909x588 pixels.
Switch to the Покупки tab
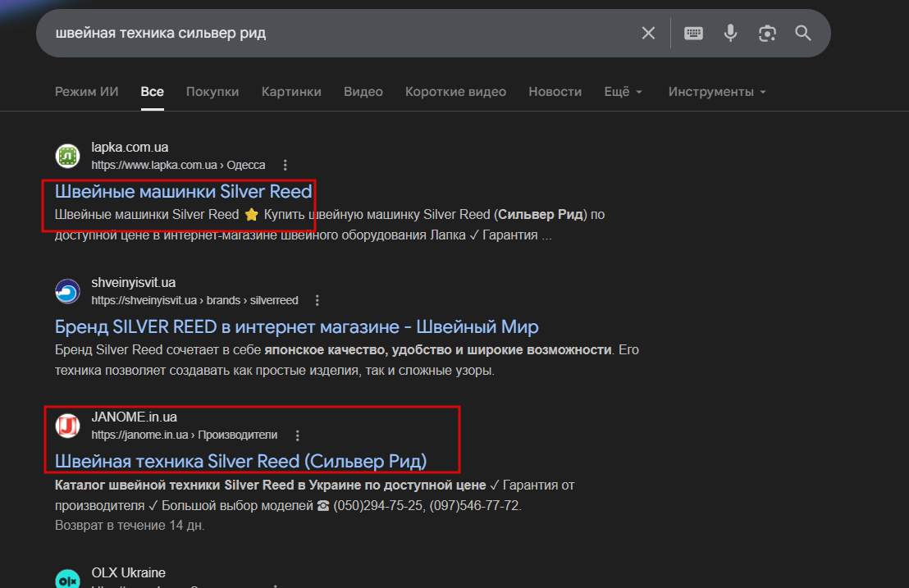(x=212, y=92)
